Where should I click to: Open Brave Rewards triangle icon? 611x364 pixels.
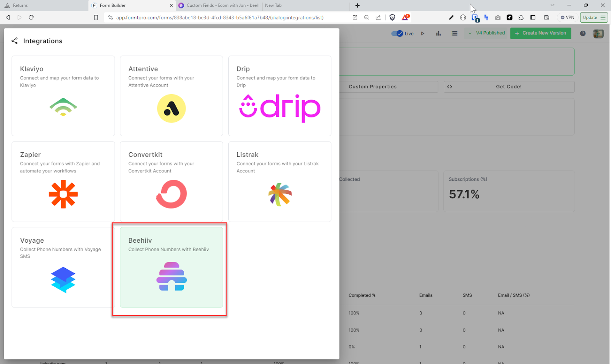(x=405, y=17)
